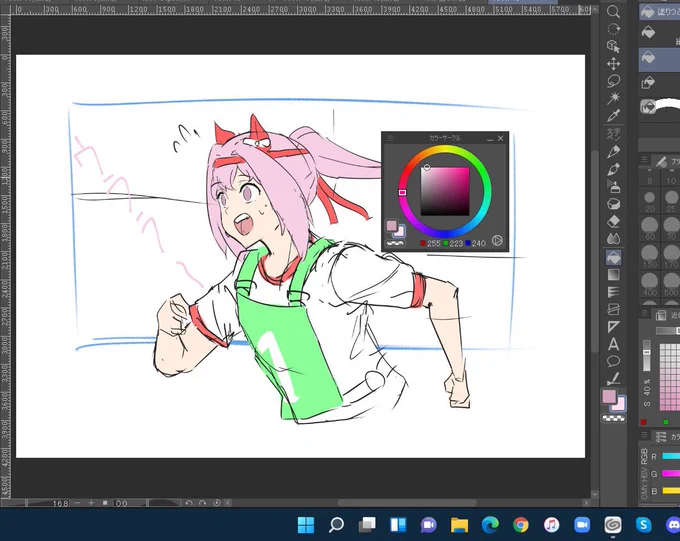Select the Airbrush tool
Viewport: 680px width, 541px height.
coord(613,187)
